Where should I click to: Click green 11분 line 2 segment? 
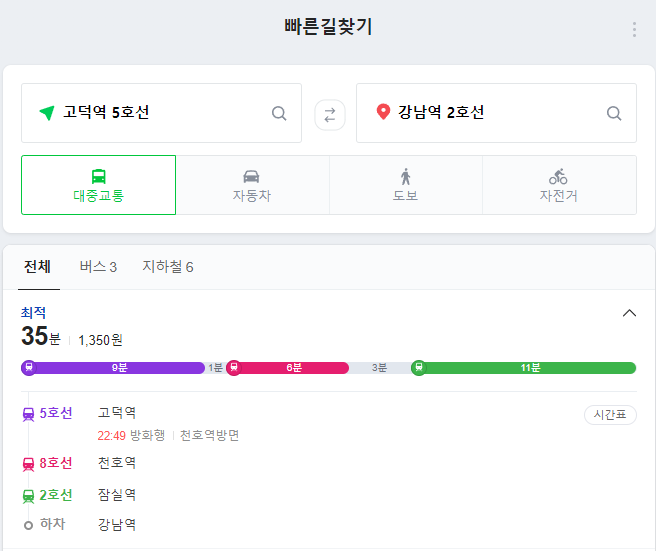[x=530, y=368]
